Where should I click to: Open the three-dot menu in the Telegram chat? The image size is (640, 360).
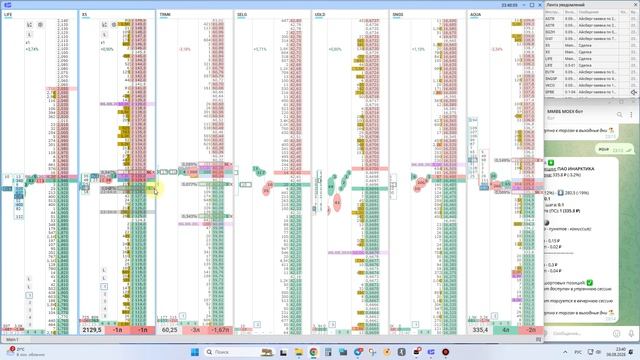pyautogui.click(x=631, y=115)
